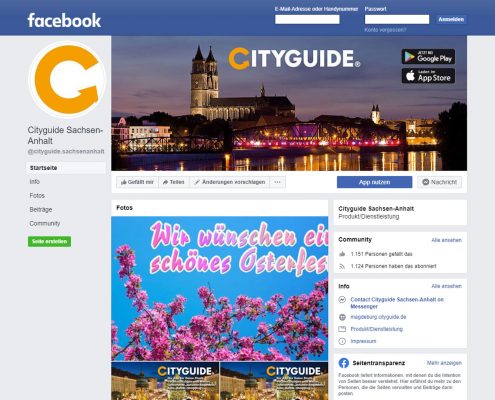The height and width of the screenshot is (400, 495).
Task: Open the Google Play badge
Action: coord(428,57)
